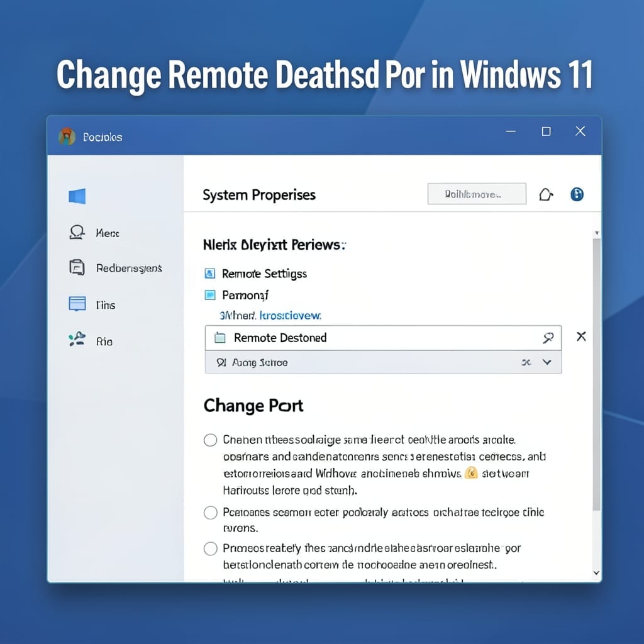Click the home-shaped icon in the header
This screenshot has height=644, width=644.
tap(546, 194)
